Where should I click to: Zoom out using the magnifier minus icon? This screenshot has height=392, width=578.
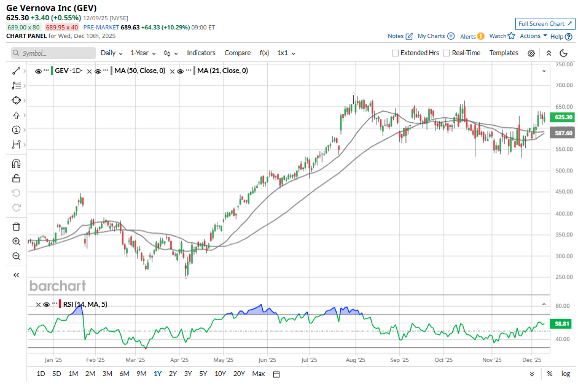click(17, 256)
